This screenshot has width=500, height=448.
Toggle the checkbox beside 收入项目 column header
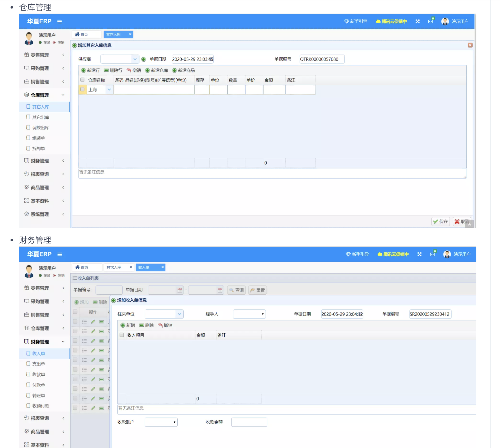(x=122, y=335)
